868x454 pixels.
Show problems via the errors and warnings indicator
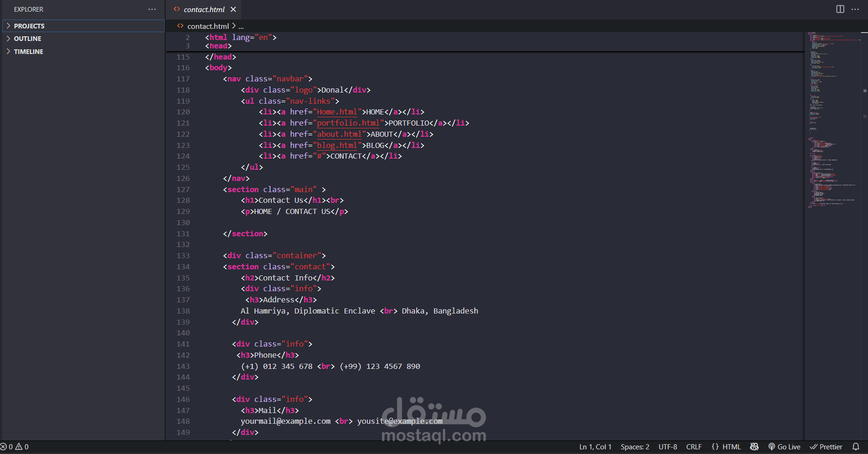pyautogui.click(x=14, y=447)
